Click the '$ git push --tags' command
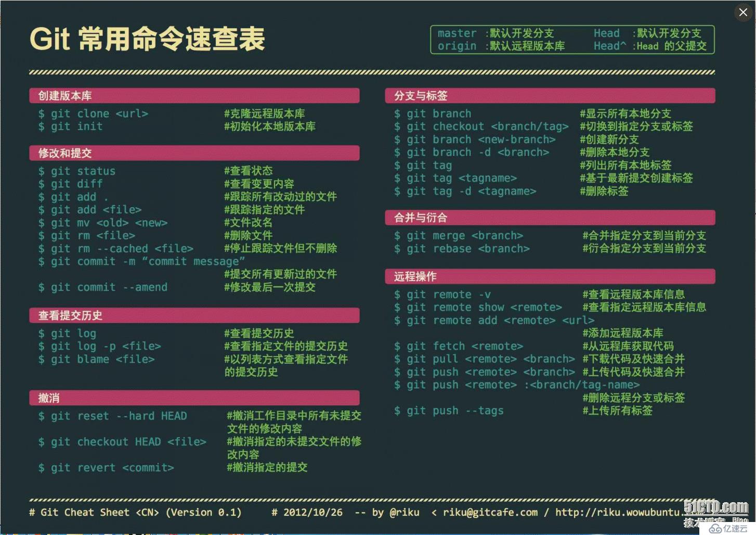756x535 pixels. [449, 411]
